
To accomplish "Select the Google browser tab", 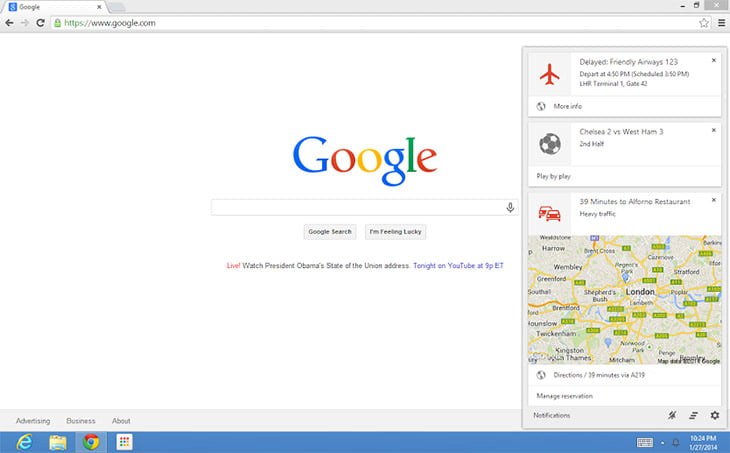I will coord(54,7).
